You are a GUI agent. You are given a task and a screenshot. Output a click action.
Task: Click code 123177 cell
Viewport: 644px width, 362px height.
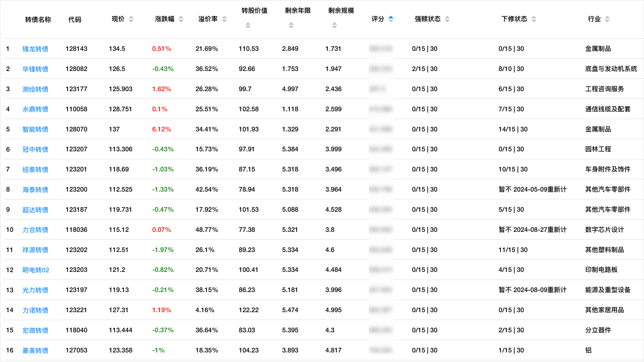pyautogui.click(x=76, y=89)
